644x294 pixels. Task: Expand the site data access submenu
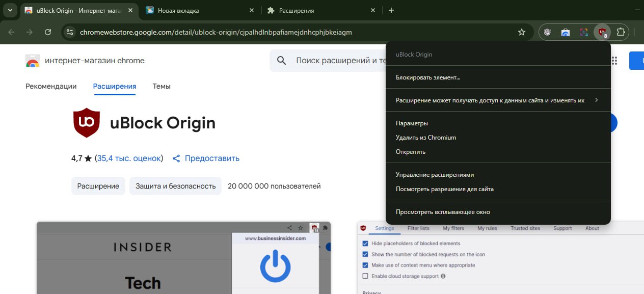498,100
